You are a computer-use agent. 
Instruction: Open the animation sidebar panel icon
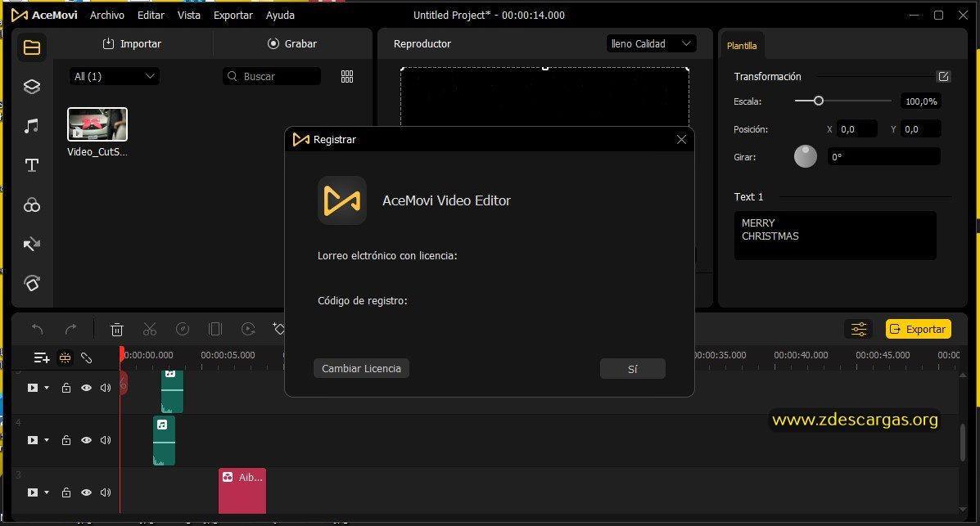pyautogui.click(x=32, y=284)
